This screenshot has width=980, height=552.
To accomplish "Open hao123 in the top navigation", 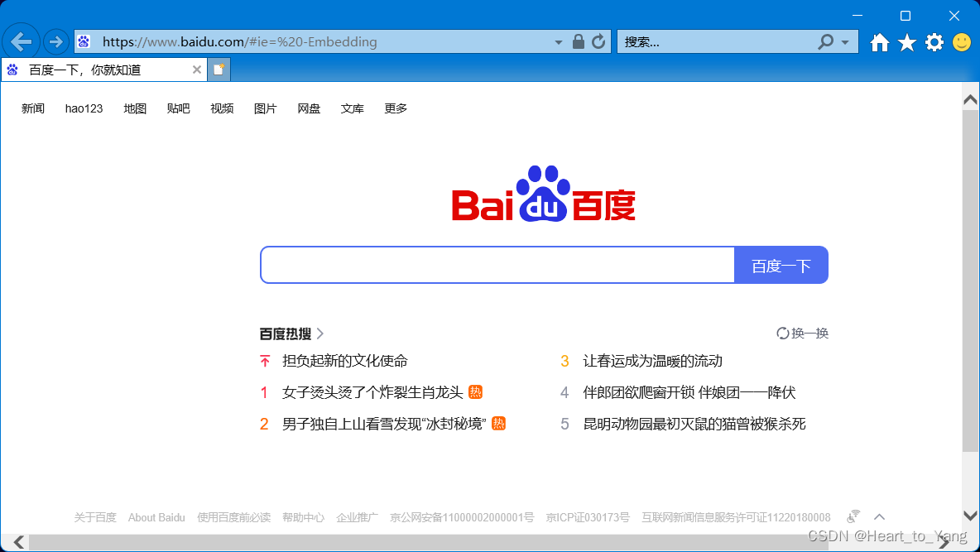I will pyautogui.click(x=84, y=108).
